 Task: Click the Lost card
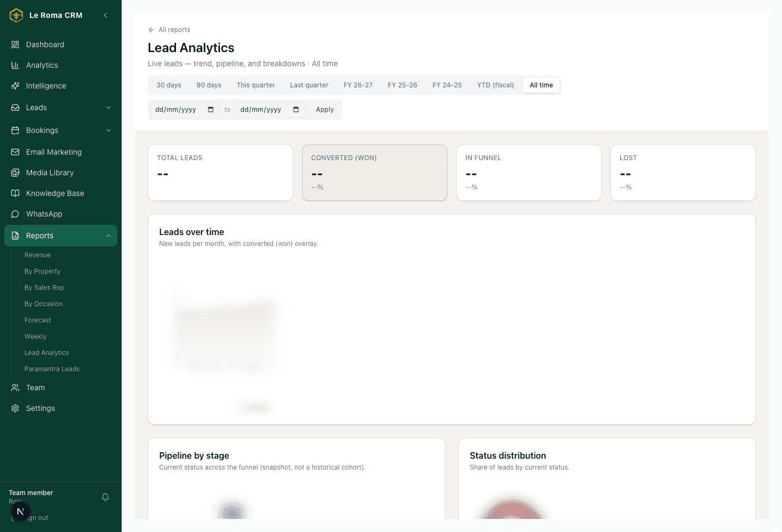(683, 173)
